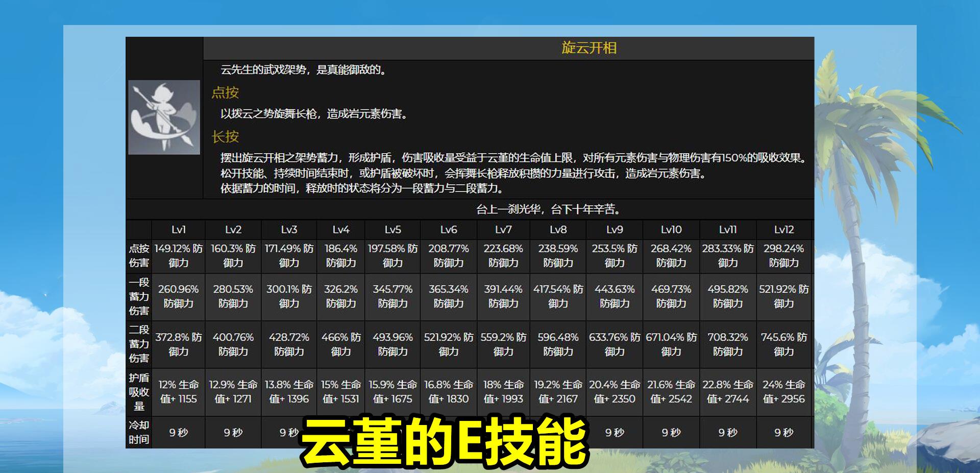This screenshot has height=473, width=980.
Task: Click the 428.72% 防御力 cell
Action: coord(289,344)
